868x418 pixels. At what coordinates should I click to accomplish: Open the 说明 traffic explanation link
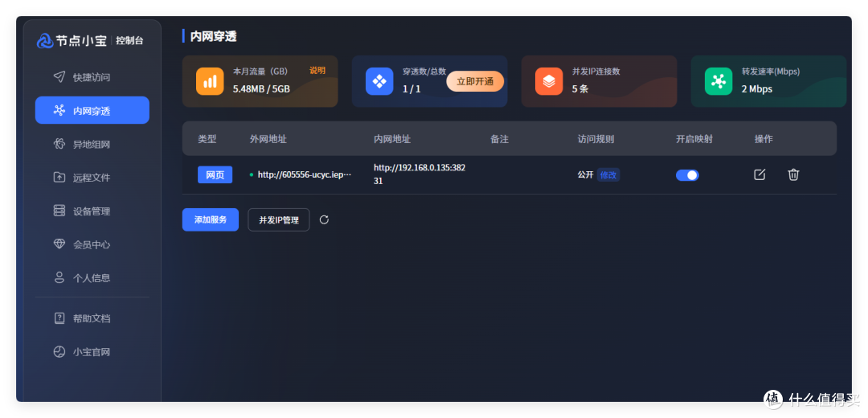click(317, 70)
